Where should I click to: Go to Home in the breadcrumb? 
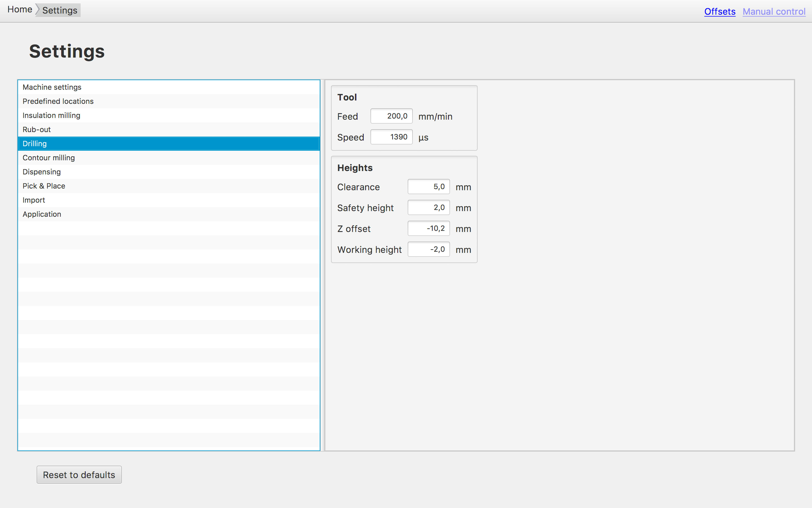click(x=20, y=10)
